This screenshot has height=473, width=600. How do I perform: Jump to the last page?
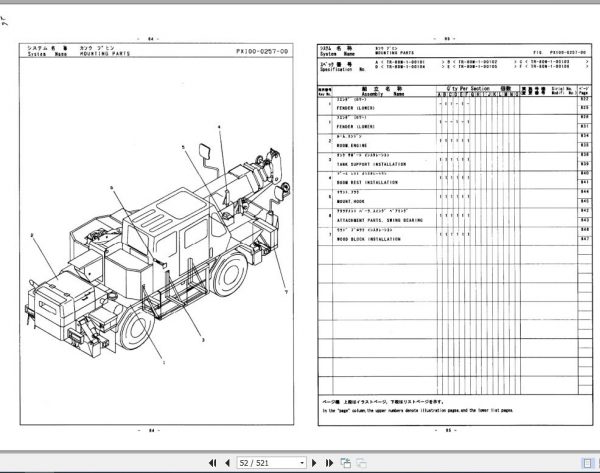click(x=329, y=463)
